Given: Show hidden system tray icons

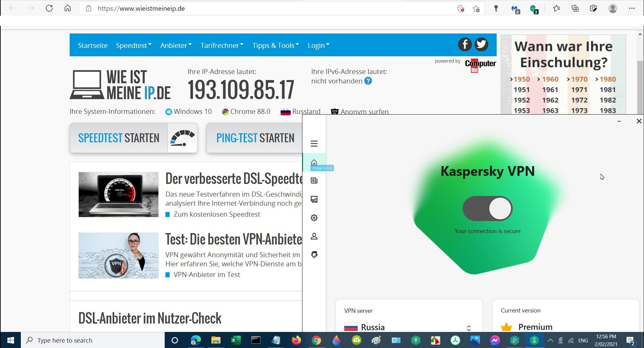Looking at the screenshot, I should (x=550, y=340).
